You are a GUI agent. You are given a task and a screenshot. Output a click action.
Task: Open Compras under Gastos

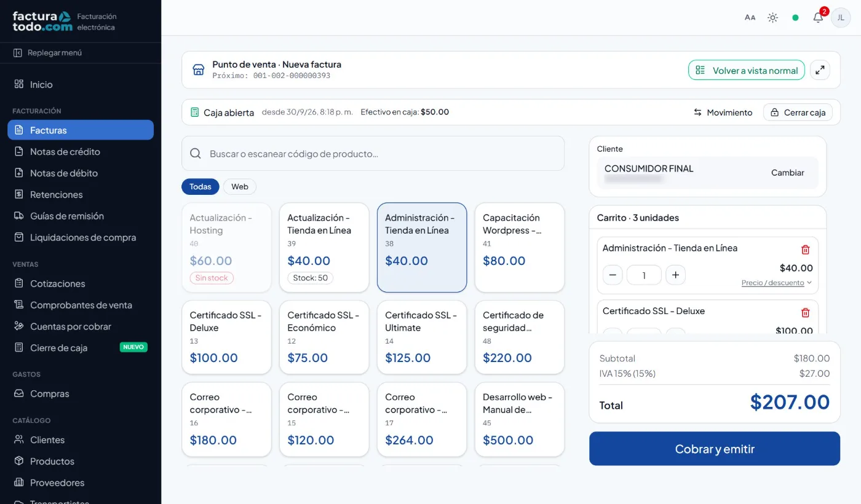[81, 394]
